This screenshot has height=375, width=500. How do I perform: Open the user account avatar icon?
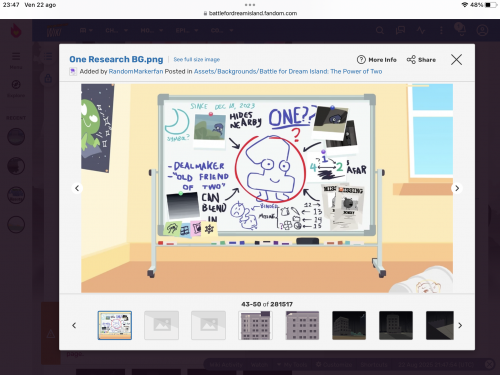482,31
